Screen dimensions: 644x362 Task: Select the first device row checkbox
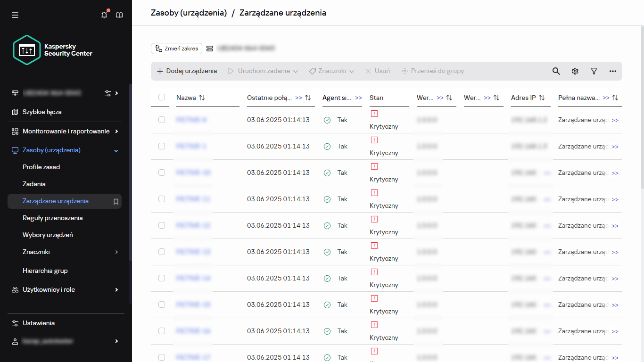[x=162, y=120]
